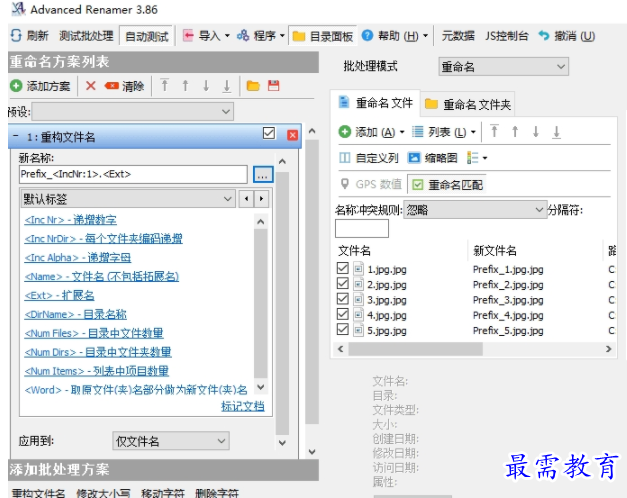627x498 pixels.
Task: Open the JS console (JS控制台) item
Action: [x=507, y=36]
